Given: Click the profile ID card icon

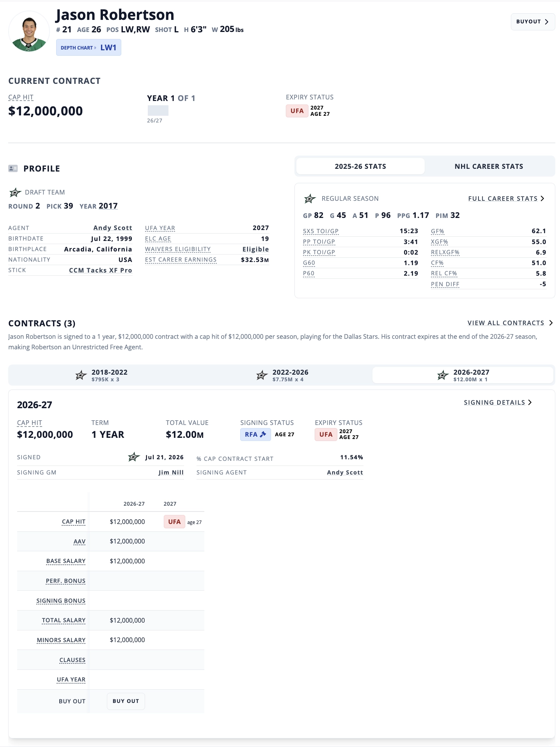Looking at the screenshot, I should pos(13,168).
